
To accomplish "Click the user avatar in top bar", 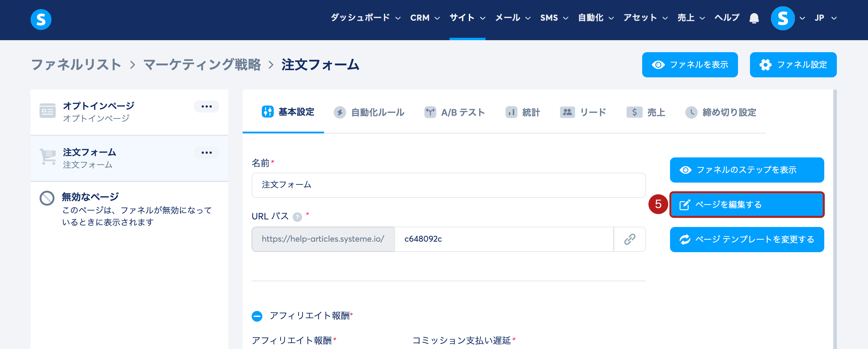I will coord(782,18).
